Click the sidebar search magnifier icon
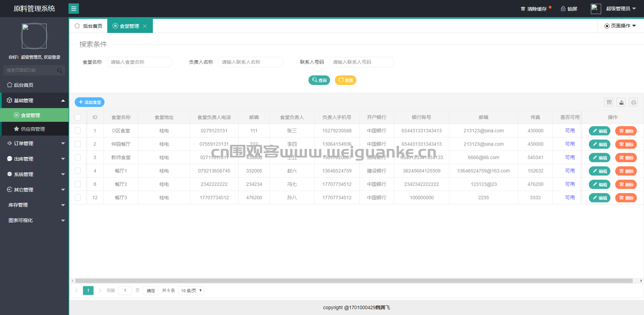This screenshot has width=644, height=315. point(60,70)
